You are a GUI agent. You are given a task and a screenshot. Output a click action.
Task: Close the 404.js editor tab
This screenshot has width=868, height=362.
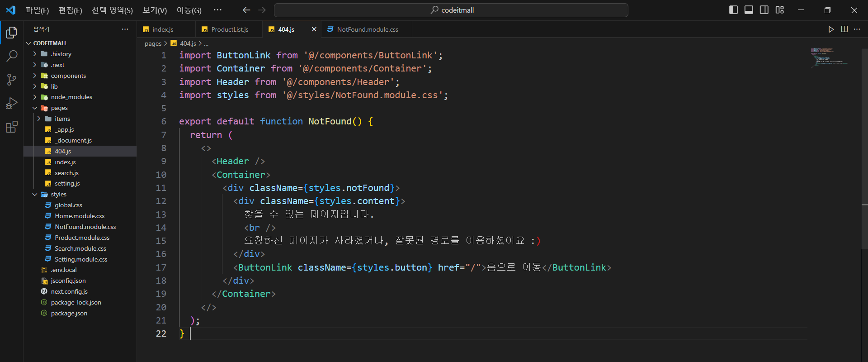click(x=314, y=29)
